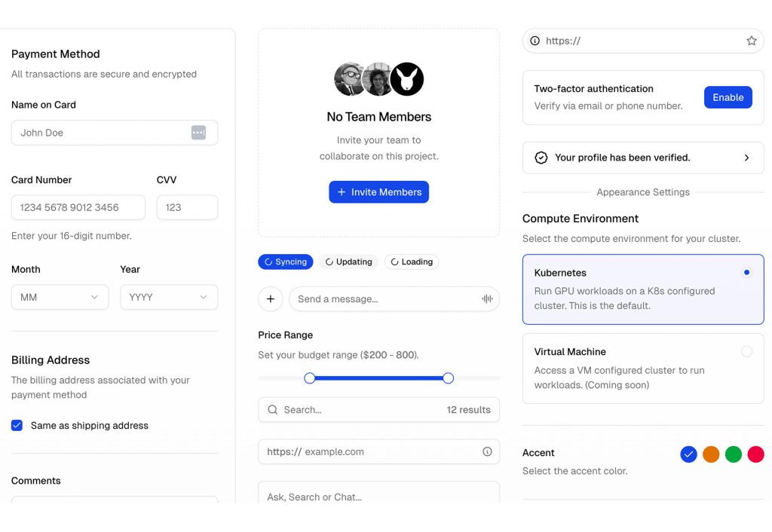Click the info icon left of https://
This screenshot has height=532, width=772.
pyautogui.click(x=535, y=41)
